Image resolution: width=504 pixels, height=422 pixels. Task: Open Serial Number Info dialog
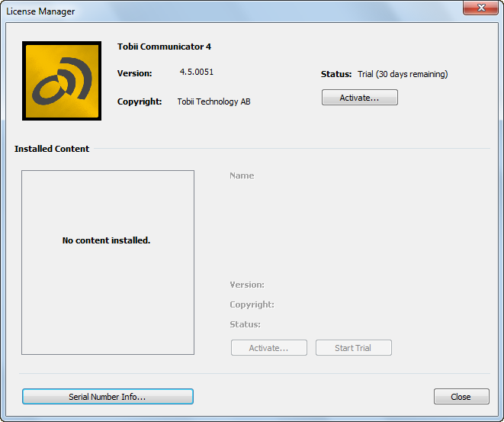click(108, 397)
